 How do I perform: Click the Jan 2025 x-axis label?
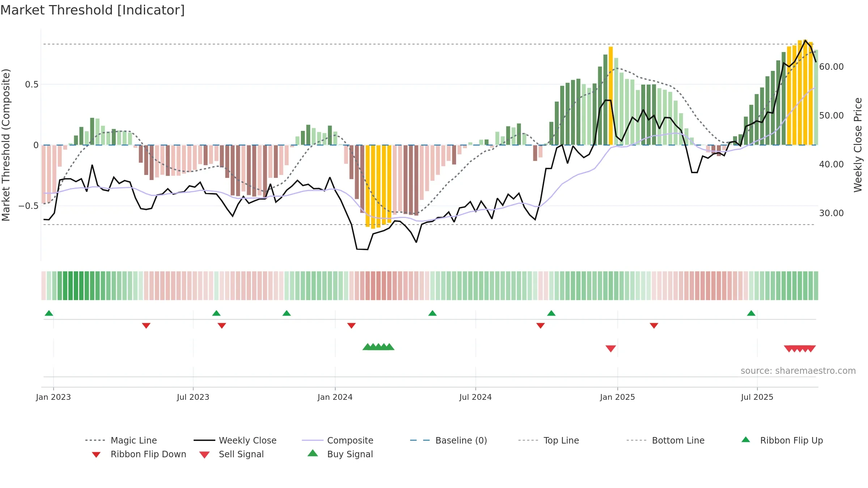[618, 397]
